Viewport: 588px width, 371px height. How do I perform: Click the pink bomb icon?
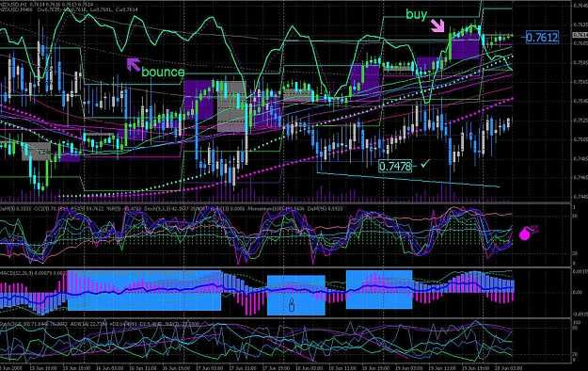coord(528,233)
